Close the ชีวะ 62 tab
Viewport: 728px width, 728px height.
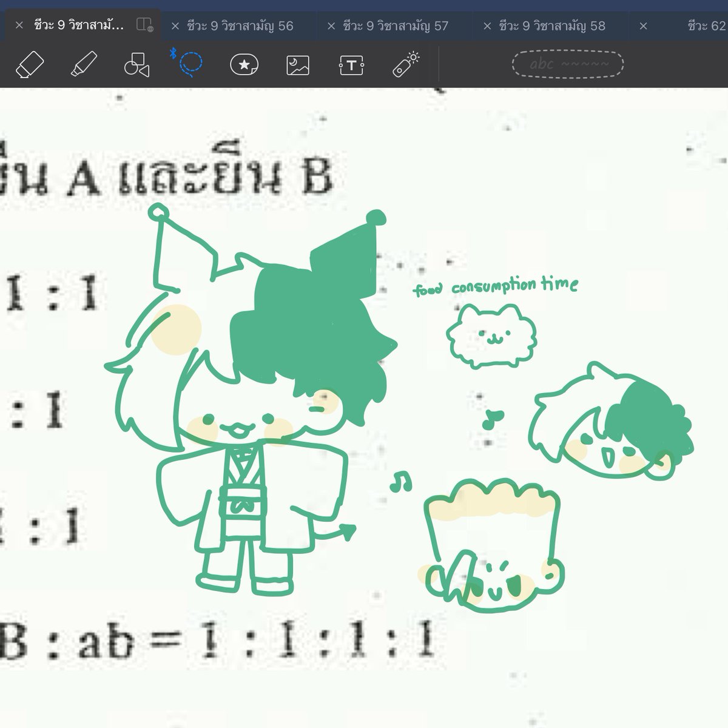644,25
